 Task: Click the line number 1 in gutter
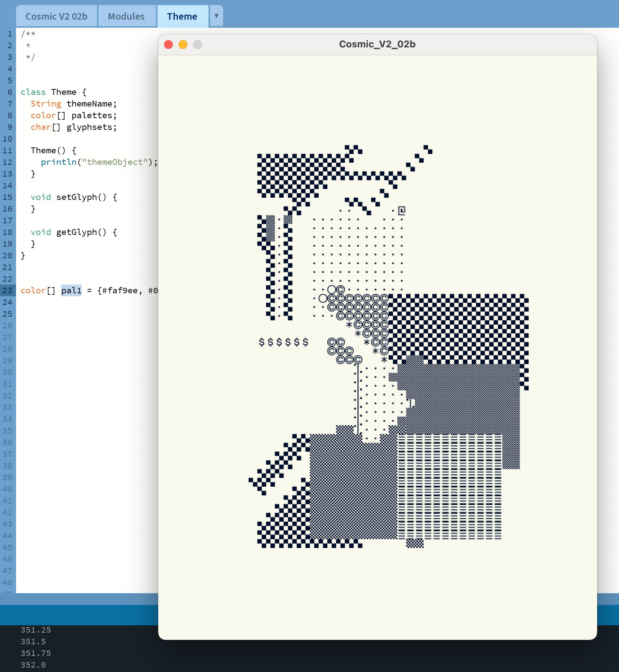click(x=10, y=34)
